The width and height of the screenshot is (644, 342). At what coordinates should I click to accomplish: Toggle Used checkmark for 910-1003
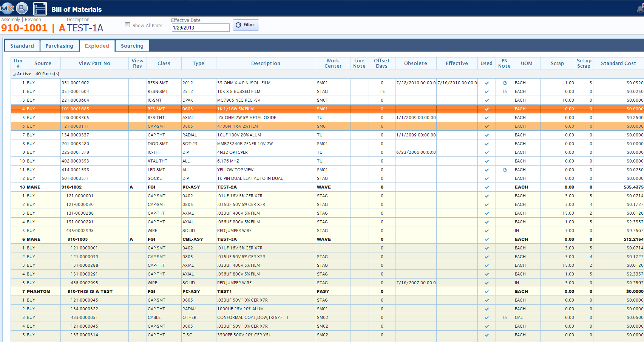(486, 239)
